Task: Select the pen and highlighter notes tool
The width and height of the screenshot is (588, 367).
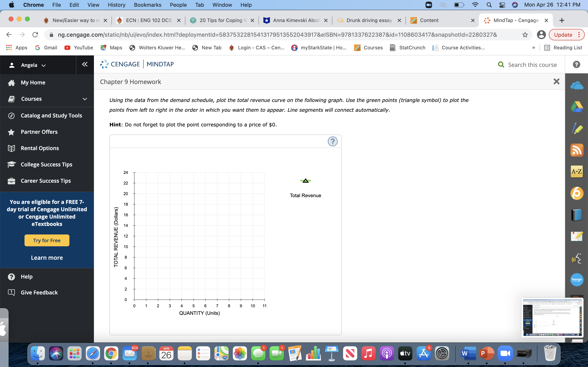Action: tap(577, 128)
